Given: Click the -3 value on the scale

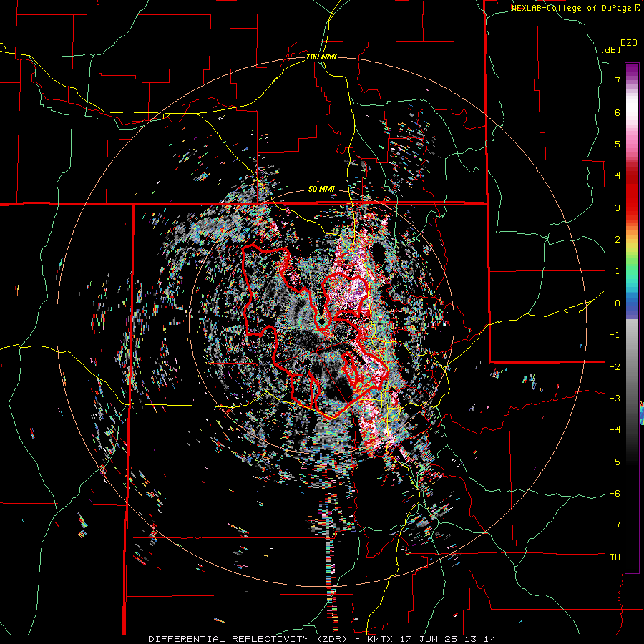Looking at the screenshot, I should [x=615, y=399].
